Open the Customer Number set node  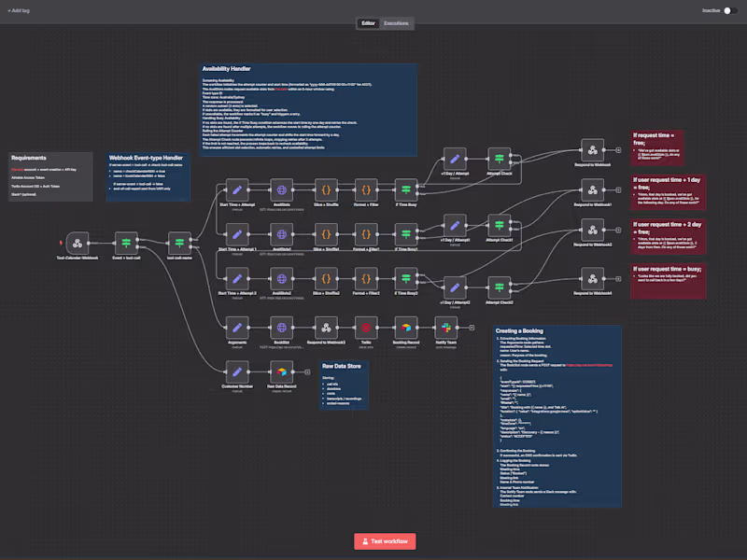pyautogui.click(x=237, y=371)
